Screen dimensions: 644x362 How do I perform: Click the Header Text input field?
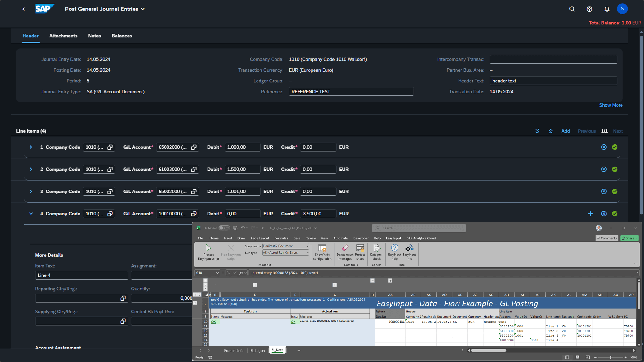553,81
